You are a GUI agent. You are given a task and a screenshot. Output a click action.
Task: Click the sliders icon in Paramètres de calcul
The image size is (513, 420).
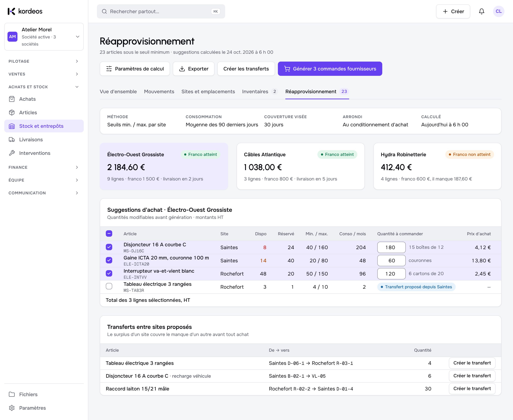(109, 69)
